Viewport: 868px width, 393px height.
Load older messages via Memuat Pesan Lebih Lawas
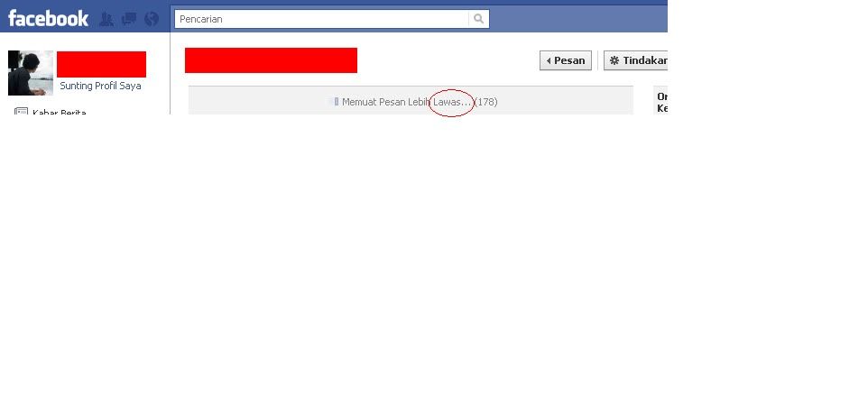(407, 102)
